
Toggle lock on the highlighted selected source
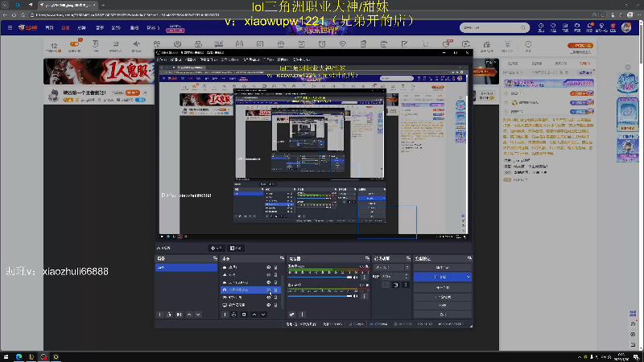275,290
